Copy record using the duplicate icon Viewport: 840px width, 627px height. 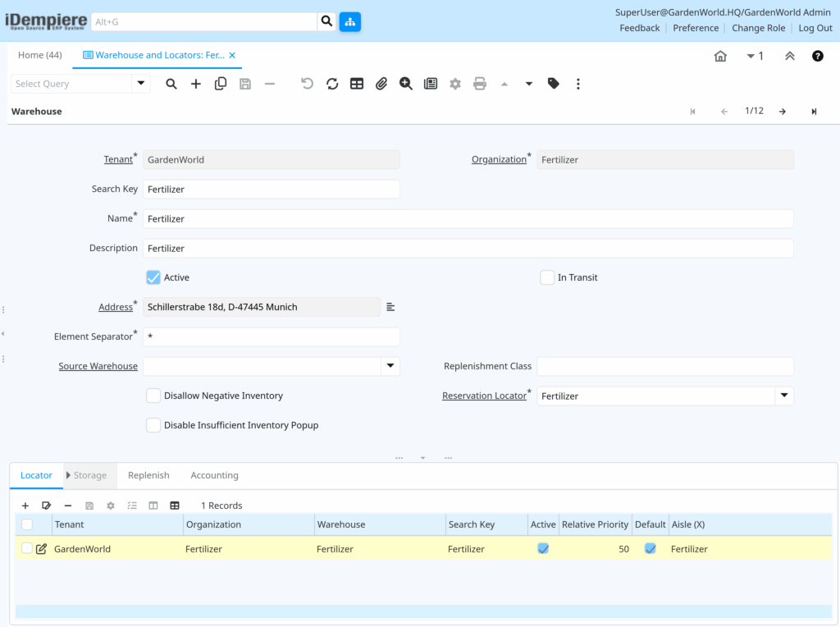220,84
